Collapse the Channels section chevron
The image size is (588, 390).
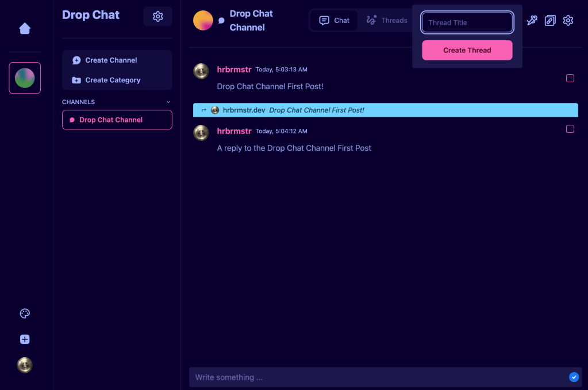pos(168,102)
